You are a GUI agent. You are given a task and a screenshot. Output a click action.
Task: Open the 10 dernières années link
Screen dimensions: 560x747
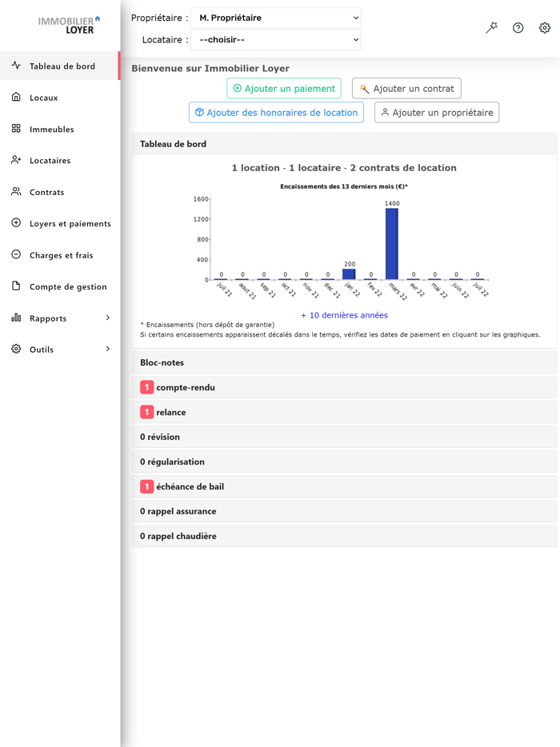[344, 315]
